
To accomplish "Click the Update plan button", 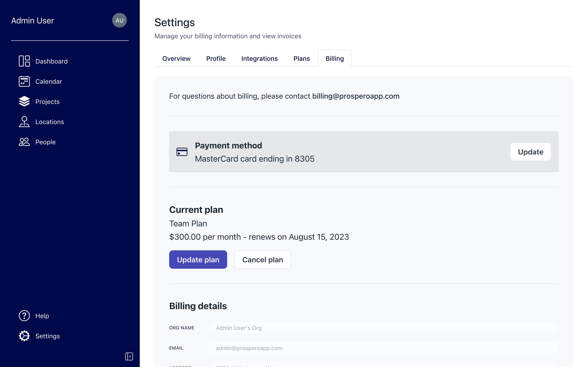I will coord(198,259).
